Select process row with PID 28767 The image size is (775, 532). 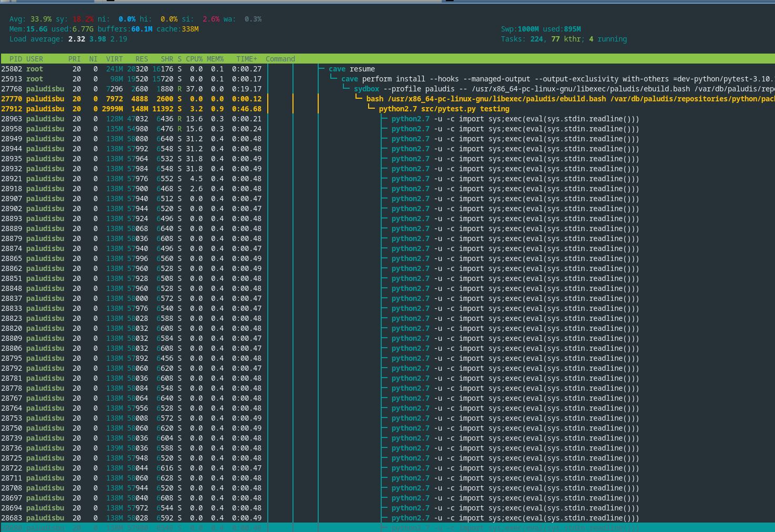[387, 398]
